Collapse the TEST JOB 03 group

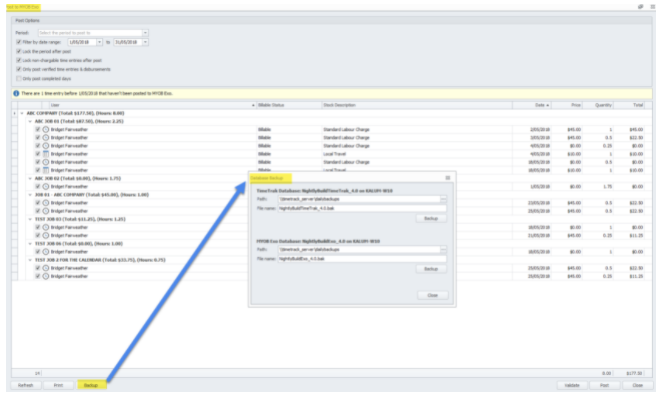coord(30,219)
